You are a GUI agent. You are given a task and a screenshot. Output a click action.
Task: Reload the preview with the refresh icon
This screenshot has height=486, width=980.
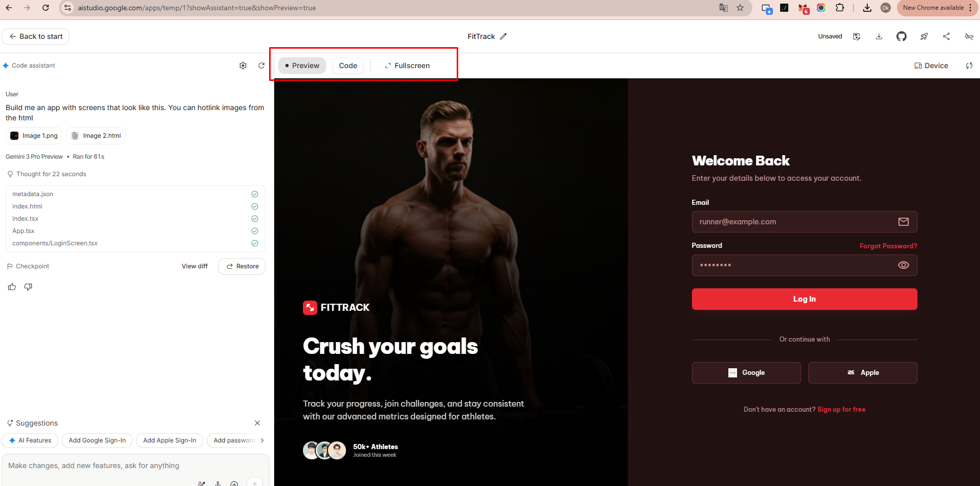coord(969,66)
